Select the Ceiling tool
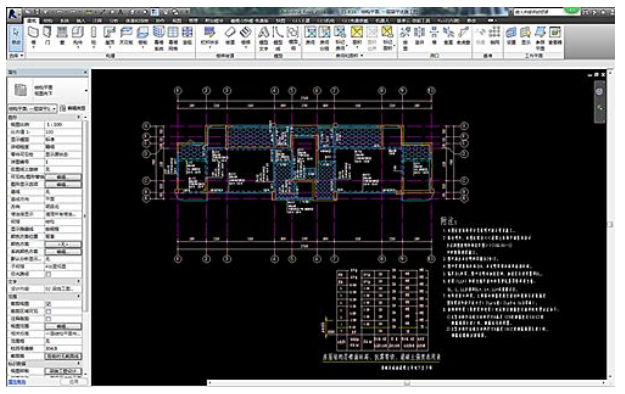Viewport: 625px width, 394px height. click(x=126, y=35)
